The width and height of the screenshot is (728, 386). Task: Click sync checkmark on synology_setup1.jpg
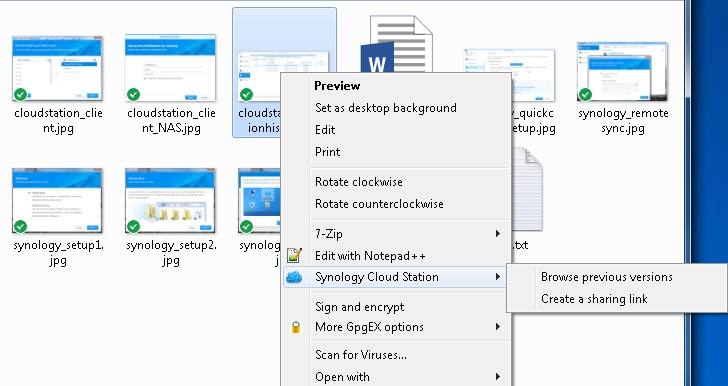coord(20,227)
